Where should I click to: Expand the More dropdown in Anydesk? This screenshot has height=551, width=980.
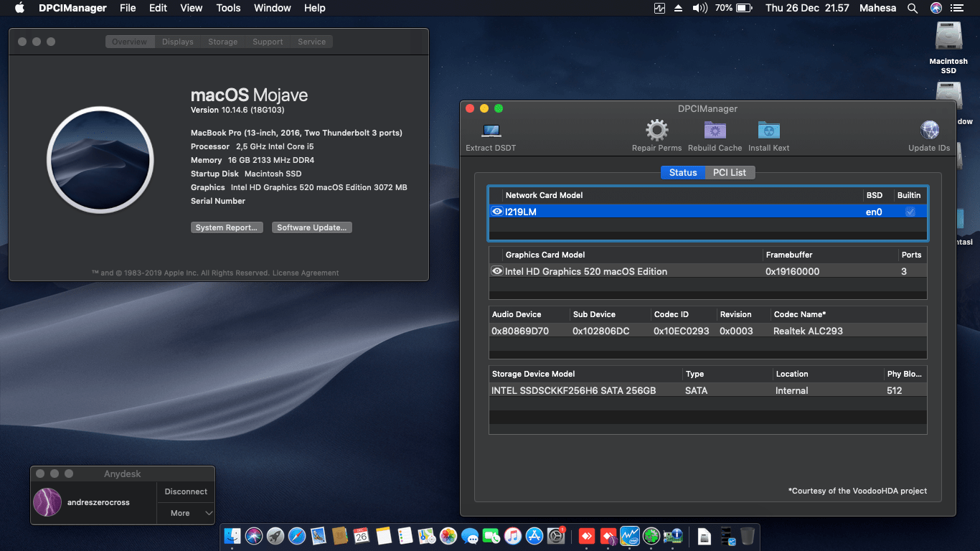click(x=186, y=513)
